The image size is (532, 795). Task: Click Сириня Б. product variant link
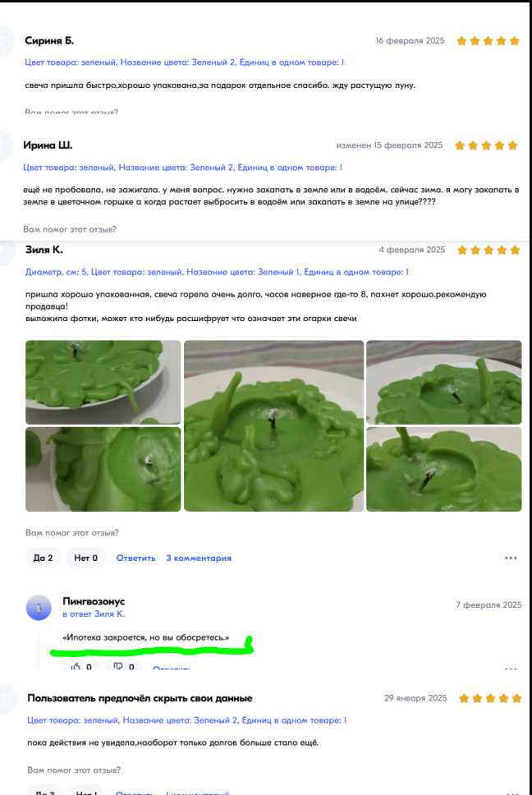[185, 62]
